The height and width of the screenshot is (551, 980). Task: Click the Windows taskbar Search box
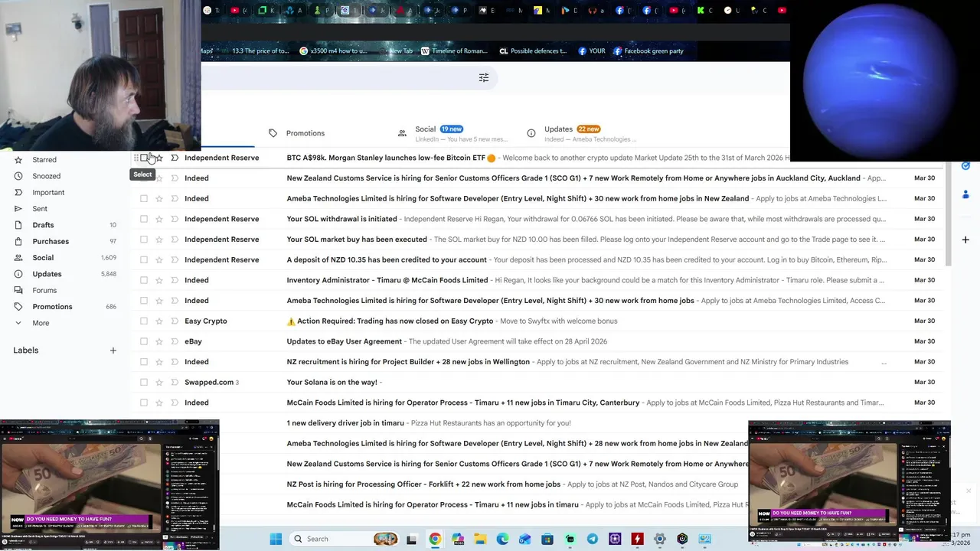click(345, 539)
